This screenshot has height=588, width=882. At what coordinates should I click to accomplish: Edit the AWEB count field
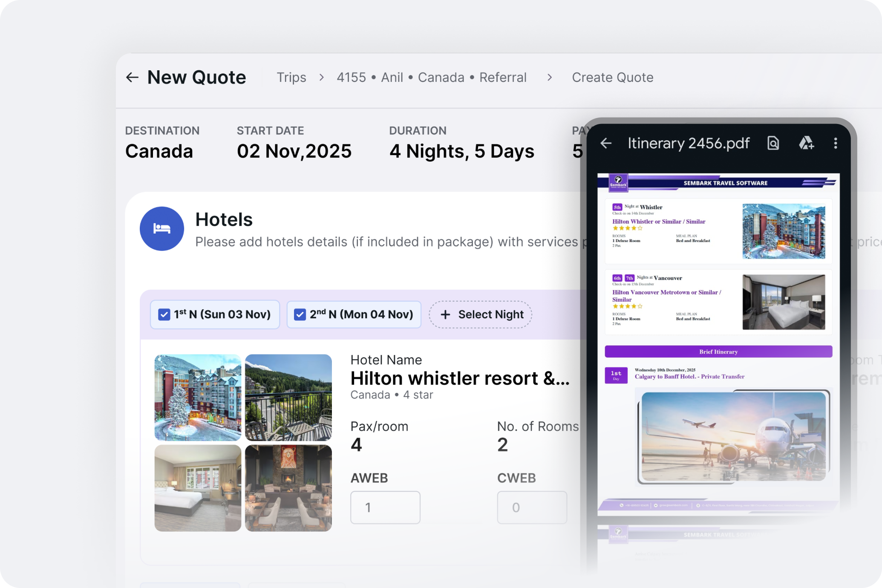385,507
